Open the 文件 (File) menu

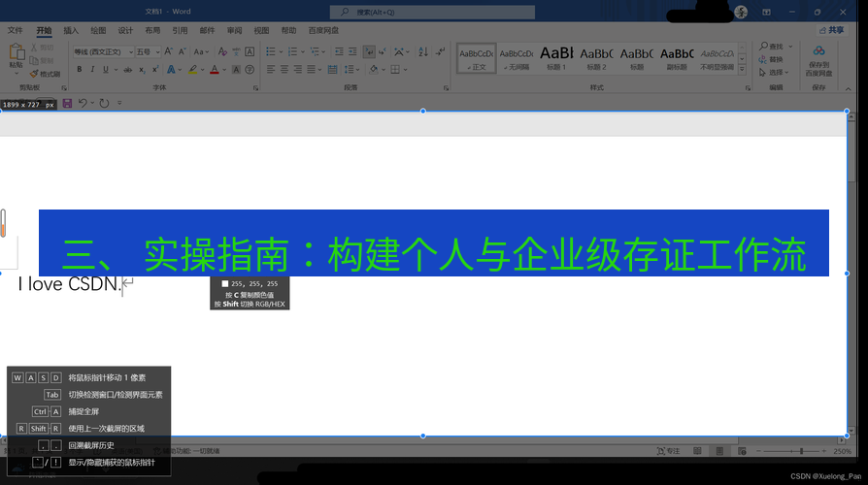coord(15,30)
